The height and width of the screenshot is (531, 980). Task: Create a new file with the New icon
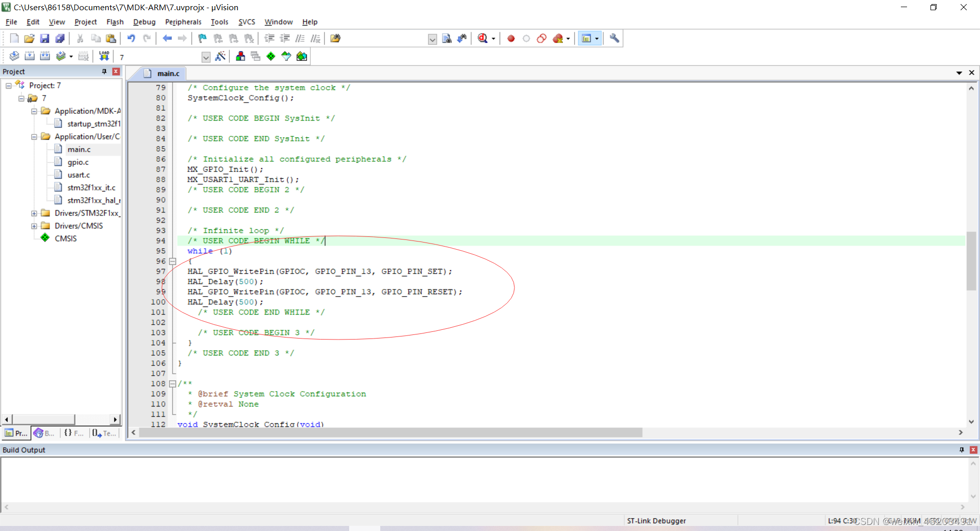(x=14, y=38)
